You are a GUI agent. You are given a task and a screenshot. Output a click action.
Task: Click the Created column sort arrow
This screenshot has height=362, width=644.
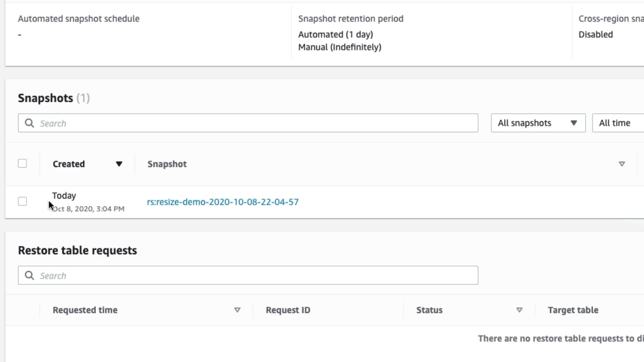tap(119, 164)
